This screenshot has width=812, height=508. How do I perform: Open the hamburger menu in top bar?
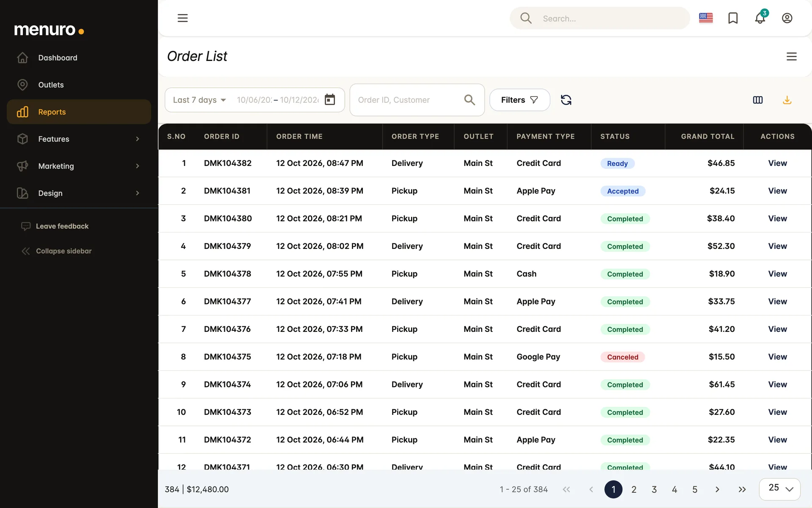point(183,18)
